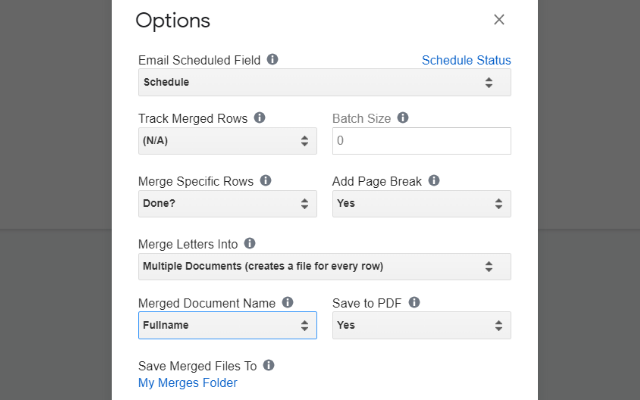Open the Merge Specific Rows dropdown
This screenshot has height=400, width=640.
227,204
